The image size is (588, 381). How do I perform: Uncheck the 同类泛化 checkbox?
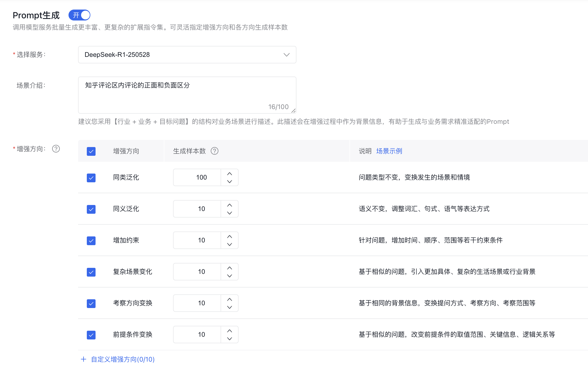point(91,178)
